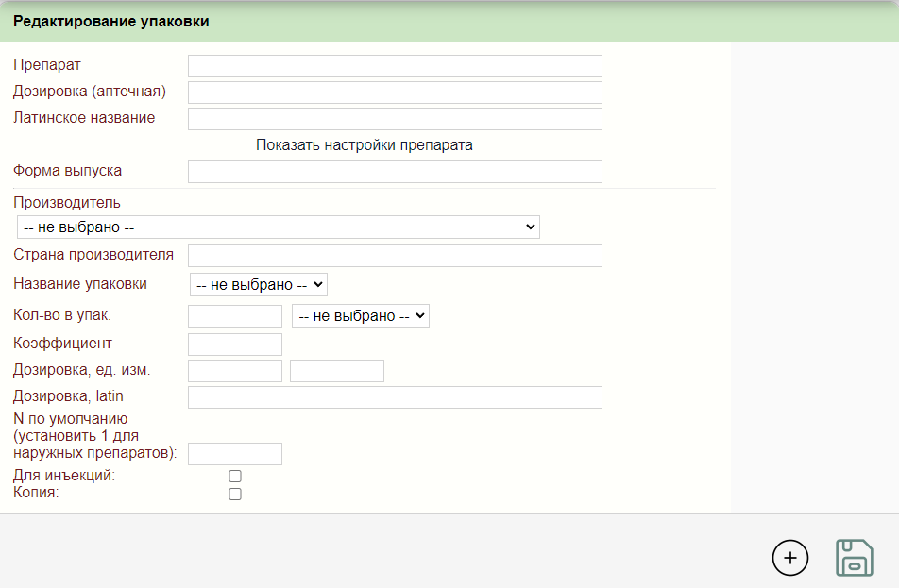This screenshot has height=588, width=899.
Task: Click the first Дозировка, ед. изм. field
Action: [235, 371]
